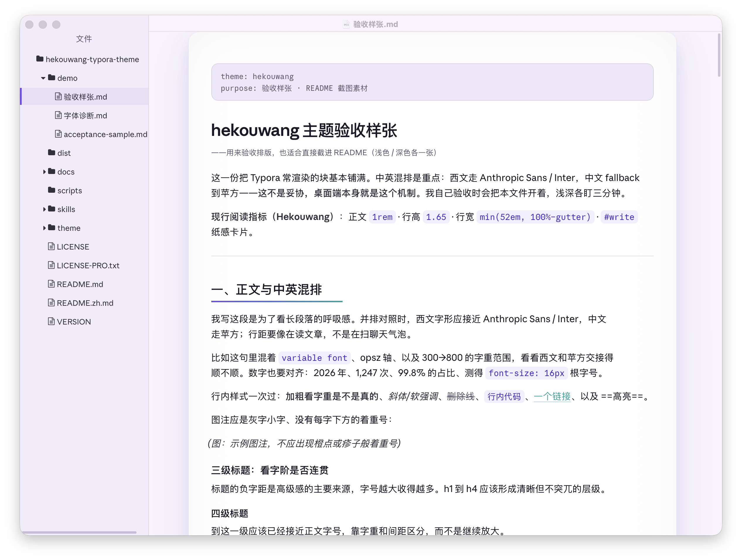Expand the skills folder arrow

[x=44, y=209]
